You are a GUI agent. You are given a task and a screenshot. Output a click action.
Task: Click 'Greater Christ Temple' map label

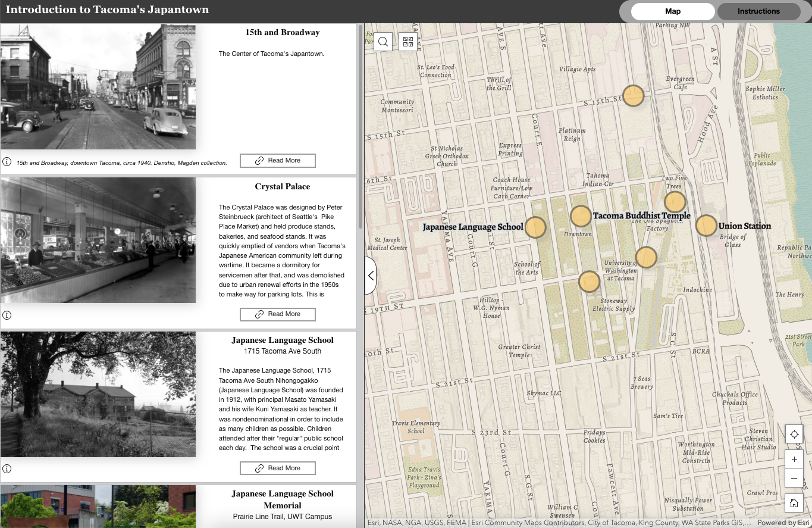tap(519, 351)
